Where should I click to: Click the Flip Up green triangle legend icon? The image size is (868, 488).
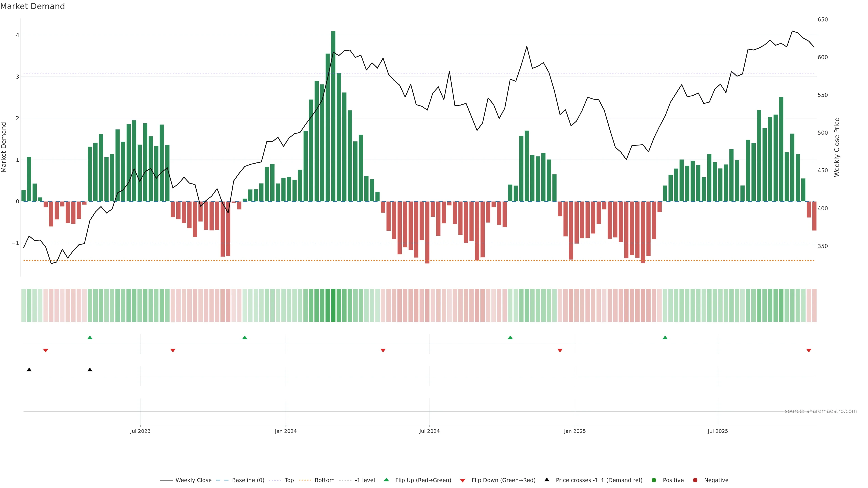tap(386, 480)
